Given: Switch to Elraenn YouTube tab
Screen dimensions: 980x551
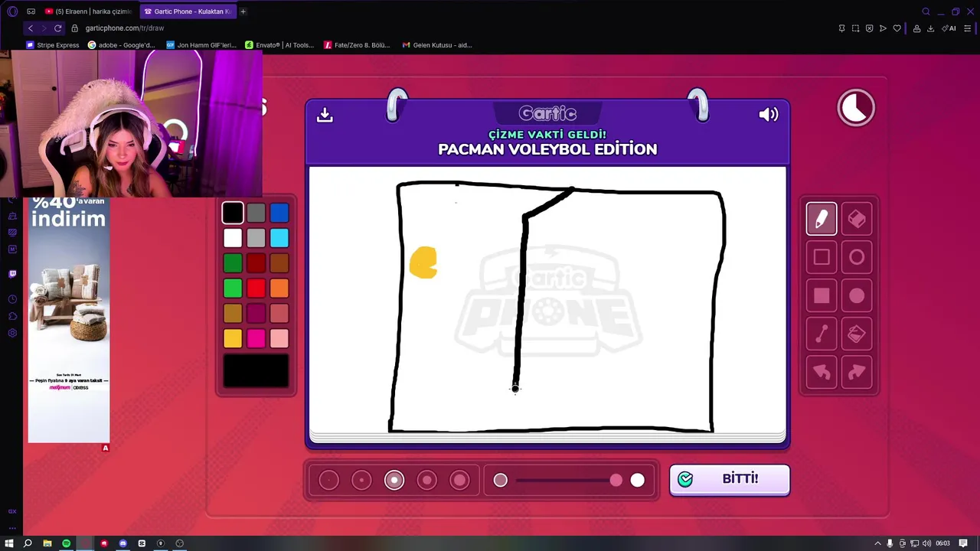Looking at the screenshot, I should [88, 11].
